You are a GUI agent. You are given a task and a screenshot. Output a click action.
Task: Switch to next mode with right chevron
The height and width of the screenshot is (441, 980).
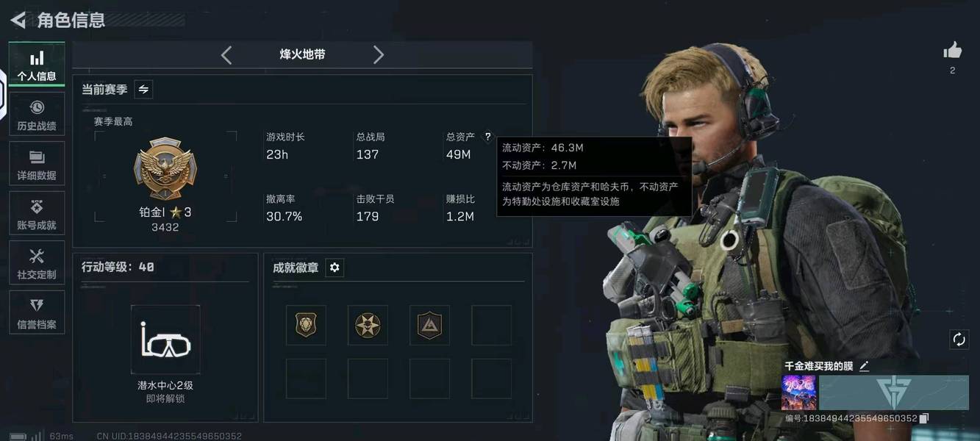[378, 54]
